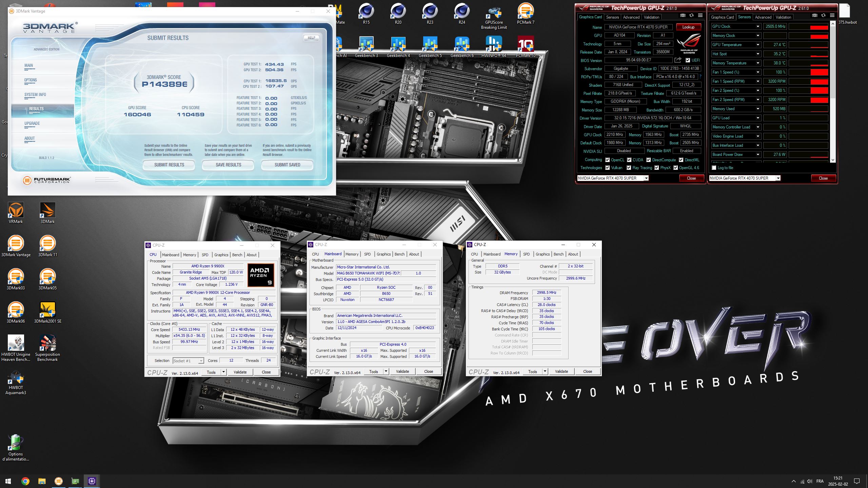Open the Windows Start menu
Screen dimensions: 868x488
click(8, 481)
